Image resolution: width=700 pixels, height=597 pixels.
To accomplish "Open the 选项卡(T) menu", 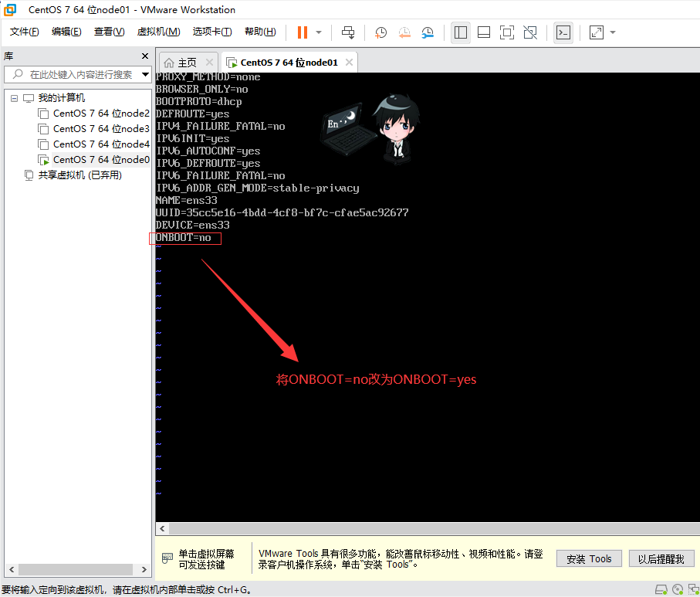I will [212, 32].
